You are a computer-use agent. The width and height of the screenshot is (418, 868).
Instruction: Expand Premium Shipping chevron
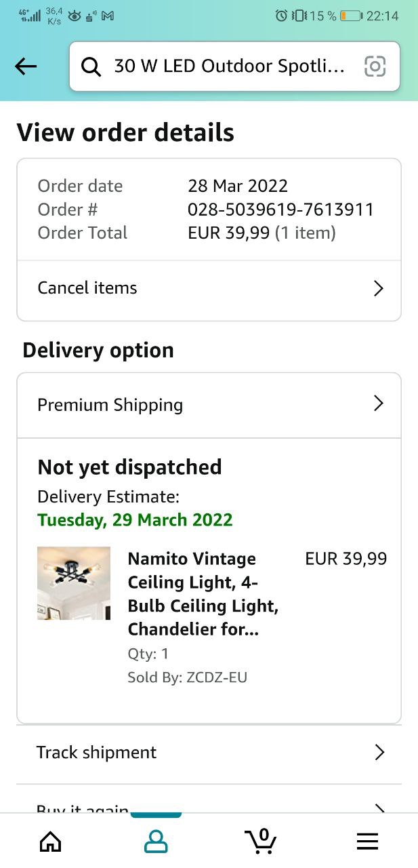click(x=379, y=404)
